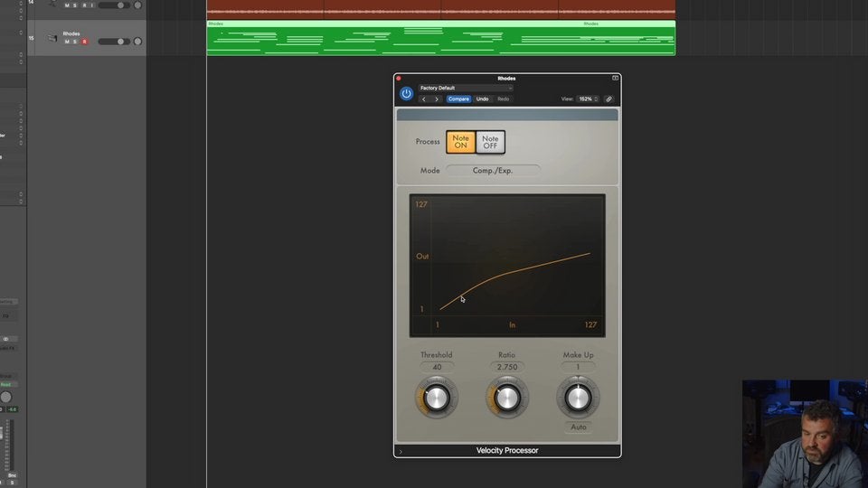Click the Rhodes track volume slider
Image resolution: width=868 pixels, height=488 pixels.
[113, 42]
